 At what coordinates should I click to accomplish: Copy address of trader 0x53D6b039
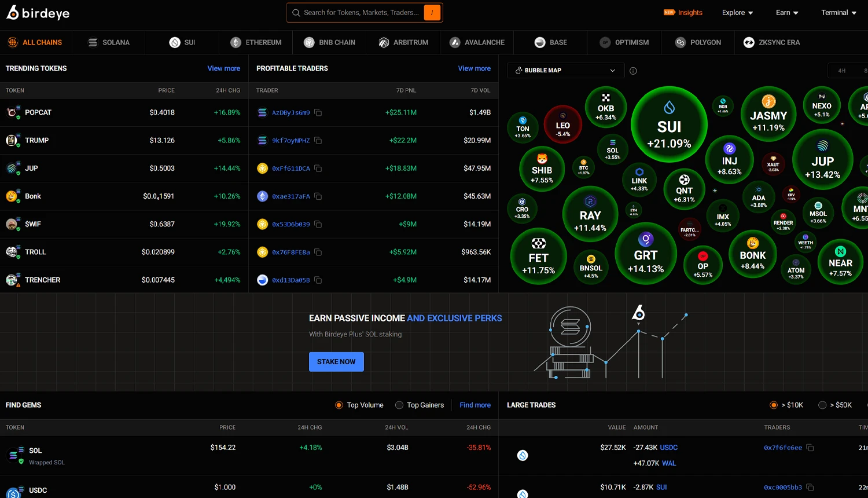point(318,224)
